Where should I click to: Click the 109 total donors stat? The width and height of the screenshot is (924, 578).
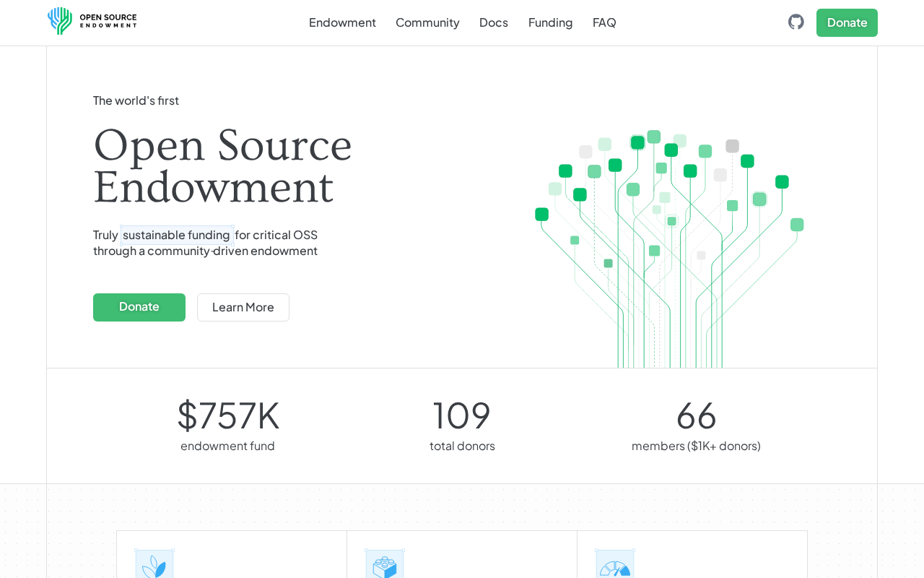[462, 415]
